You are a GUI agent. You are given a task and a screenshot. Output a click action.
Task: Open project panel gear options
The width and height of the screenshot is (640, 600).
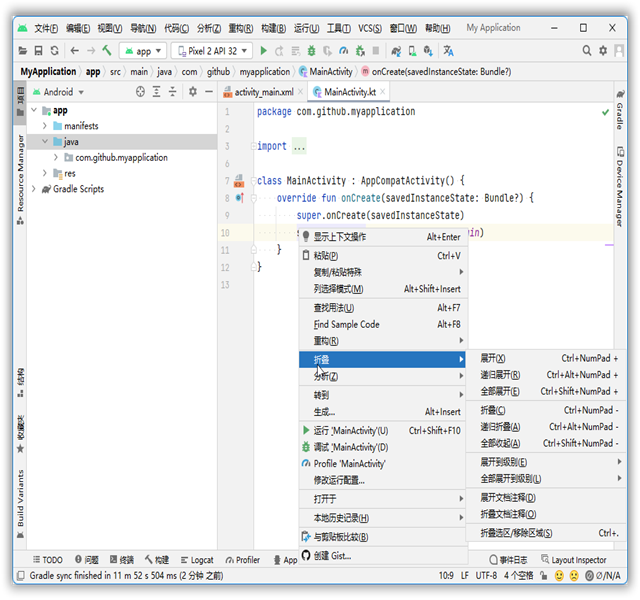coord(193,92)
